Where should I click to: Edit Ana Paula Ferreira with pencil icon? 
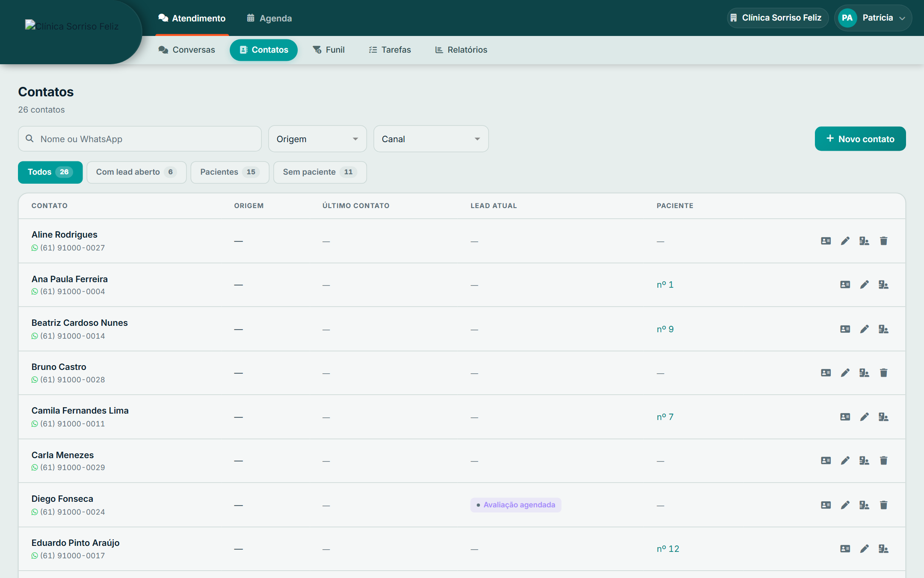pos(864,285)
